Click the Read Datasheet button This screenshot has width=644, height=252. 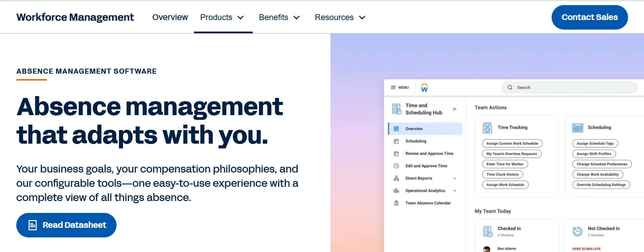[66, 225]
